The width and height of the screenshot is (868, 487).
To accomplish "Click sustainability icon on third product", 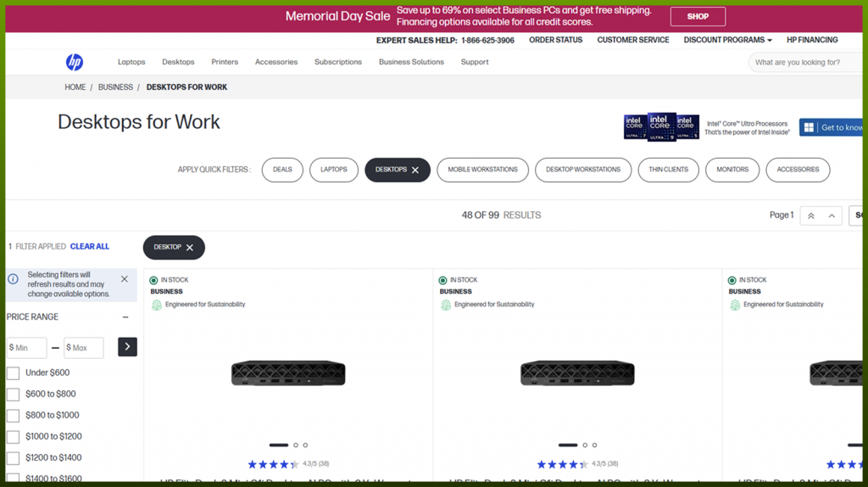I will [735, 305].
